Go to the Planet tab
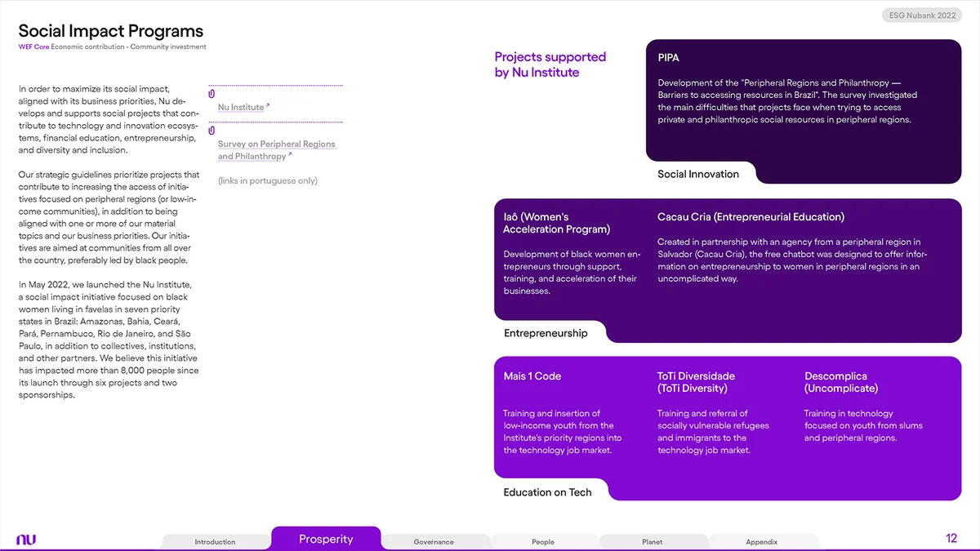 [x=653, y=541]
